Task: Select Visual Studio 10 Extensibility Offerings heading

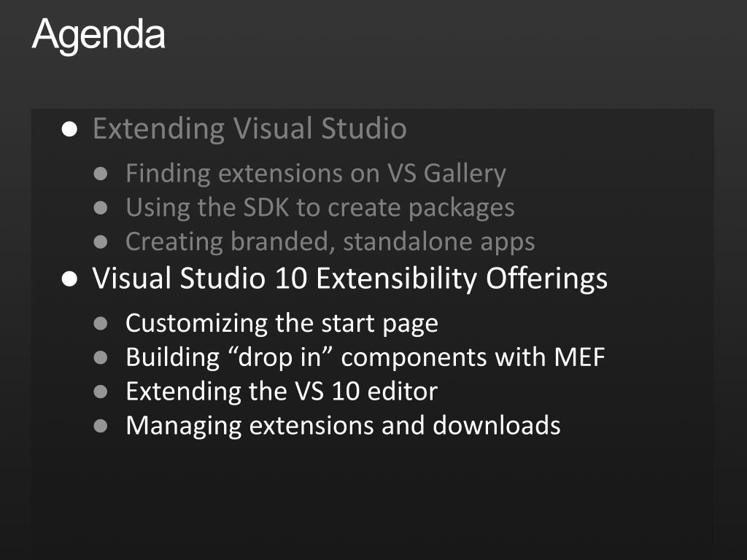Action: (350, 279)
